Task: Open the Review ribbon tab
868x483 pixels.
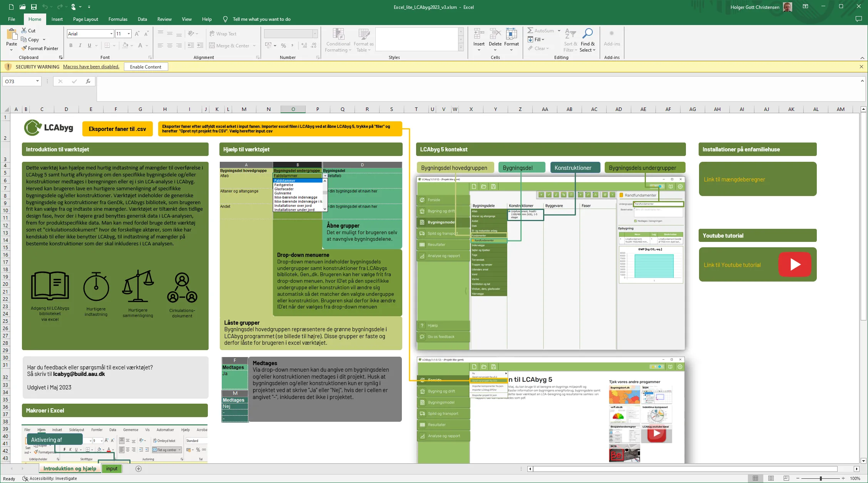Action: click(x=164, y=19)
